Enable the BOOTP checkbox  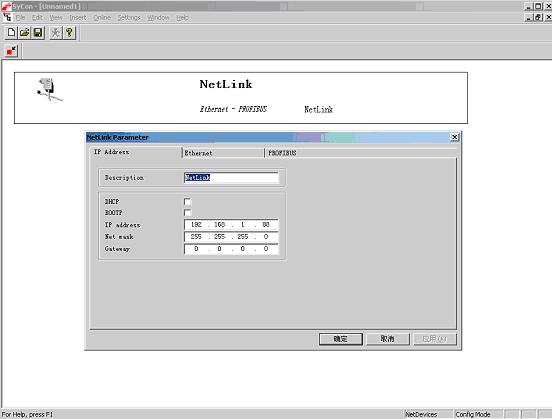click(188, 213)
